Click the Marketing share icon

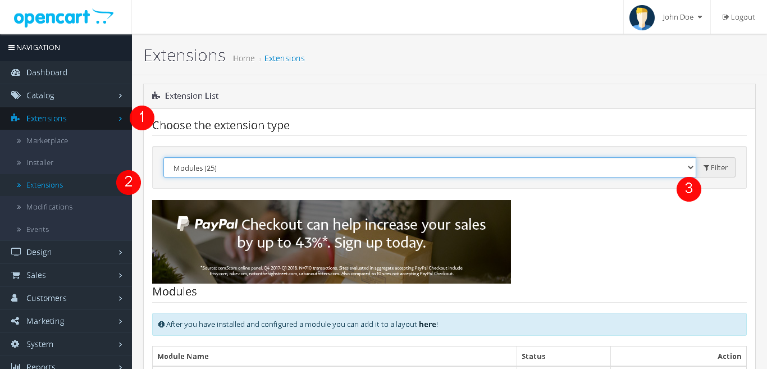pyautogui.click(x=15, y=321)
